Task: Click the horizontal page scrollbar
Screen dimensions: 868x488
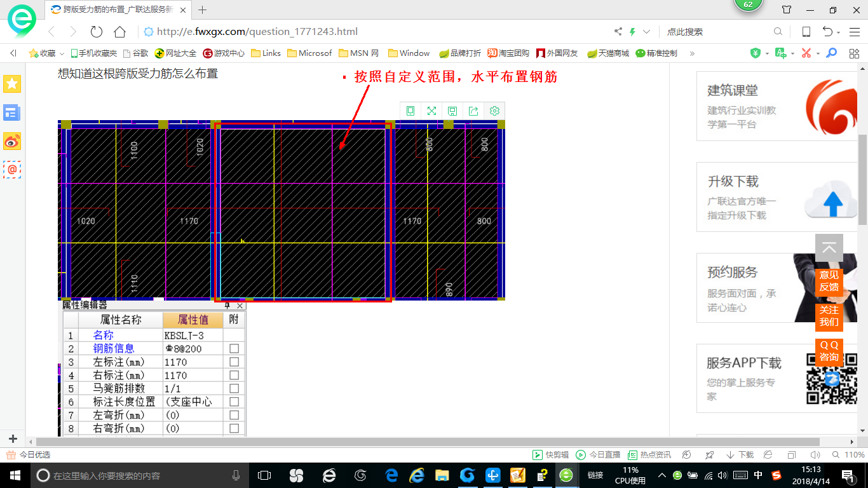Action: coord(428,442)
